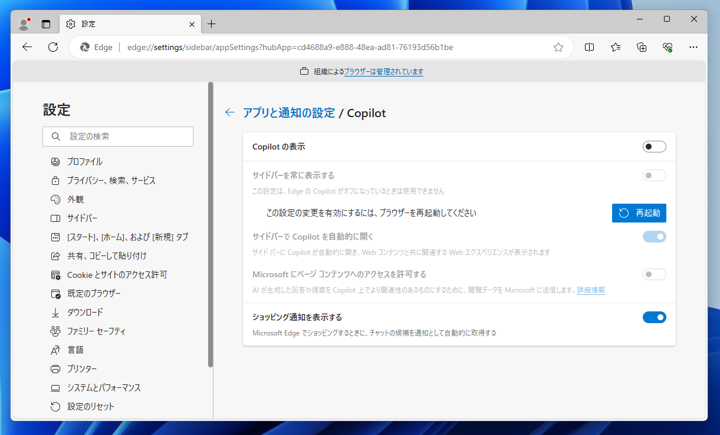The height and width of the screenshot is (435, 720).
Task: Open the Settings and more ellipsis menu
Action: pos(693,47)
